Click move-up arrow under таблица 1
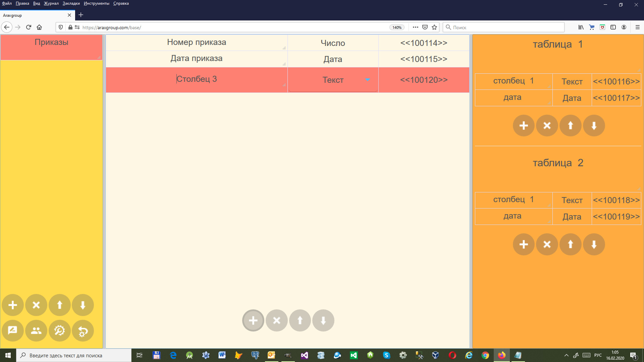This screenshot has height=362, width=644. click(570, 126)
